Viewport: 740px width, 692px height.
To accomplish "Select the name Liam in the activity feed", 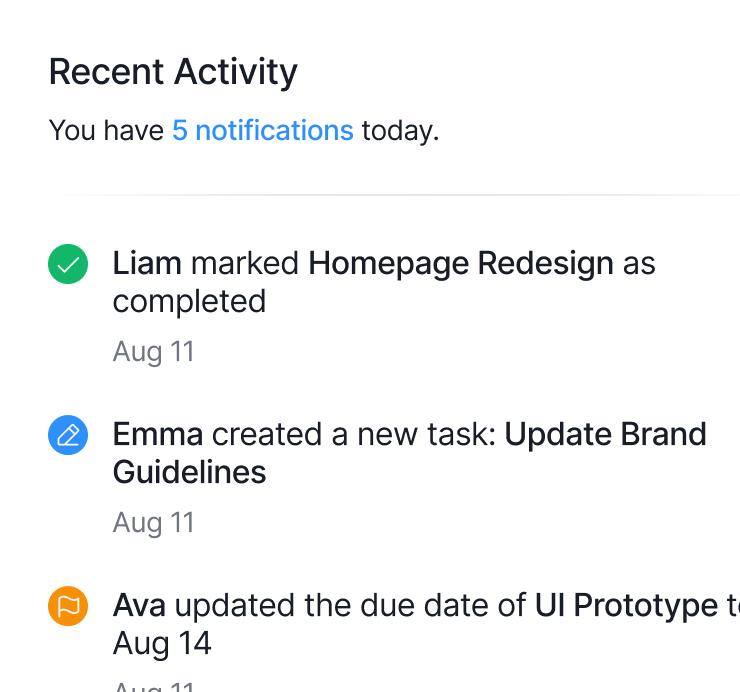I will (x=147, y=264).
